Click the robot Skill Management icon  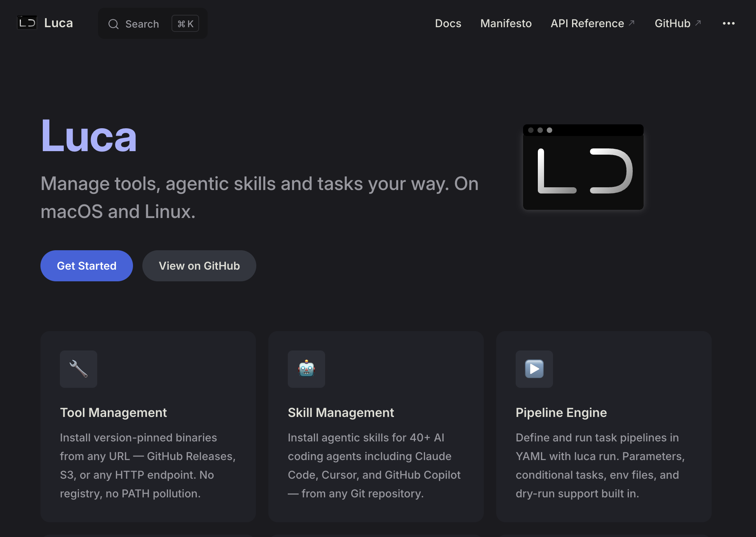point(306,369)
